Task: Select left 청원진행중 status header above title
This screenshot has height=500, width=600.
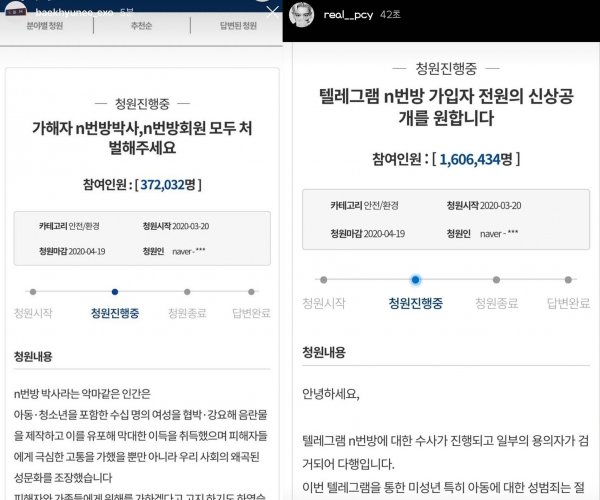Action: coord(142,104)
